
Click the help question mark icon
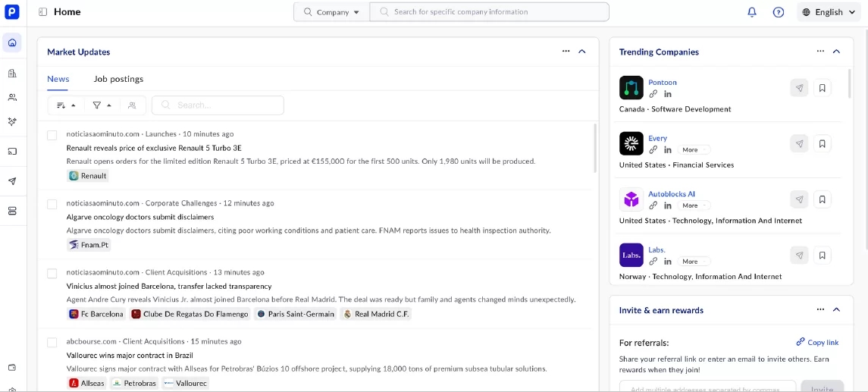coord(779,12)
